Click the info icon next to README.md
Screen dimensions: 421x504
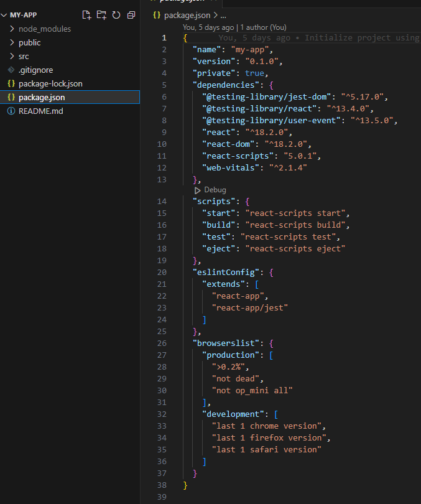tap(11, 111)
